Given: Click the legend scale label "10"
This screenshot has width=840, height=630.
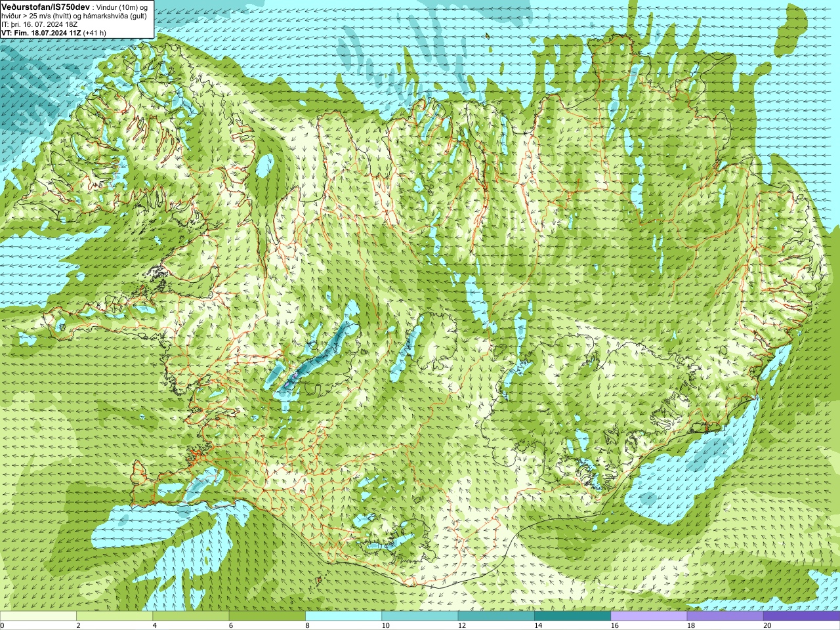Looking at the screenshot, I should click(x=385, y=625).
